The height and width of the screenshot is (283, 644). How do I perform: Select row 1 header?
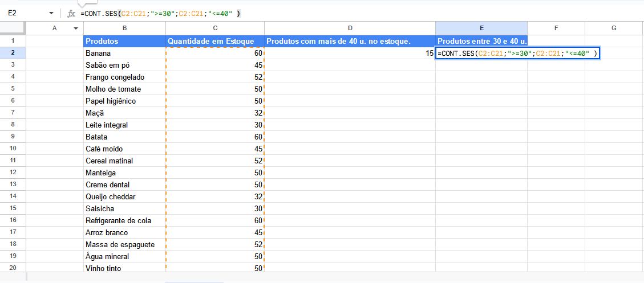[13, 41]
